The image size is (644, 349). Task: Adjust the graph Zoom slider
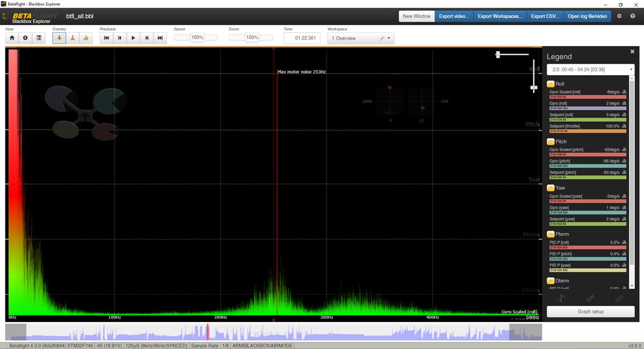pos(251,38)
